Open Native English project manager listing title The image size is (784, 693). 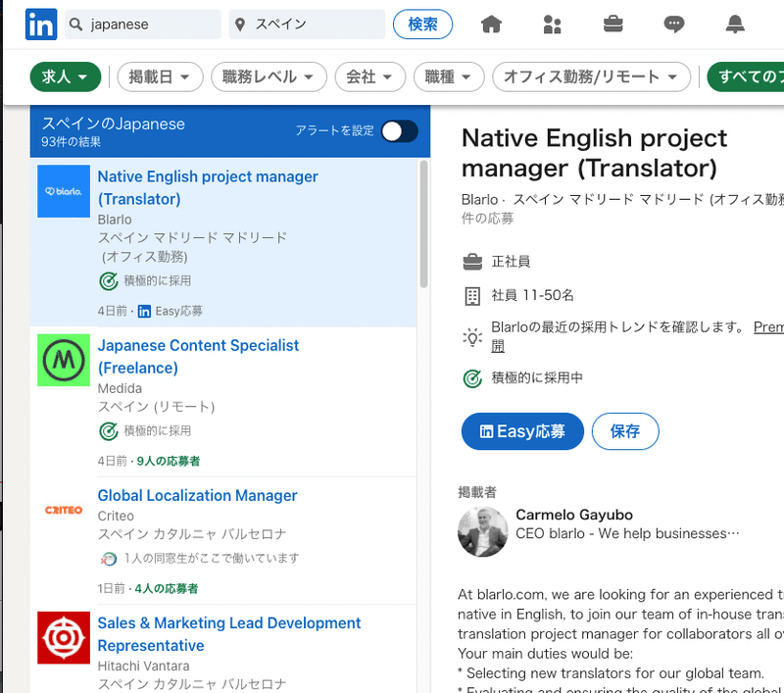click(x=208, y=188)
